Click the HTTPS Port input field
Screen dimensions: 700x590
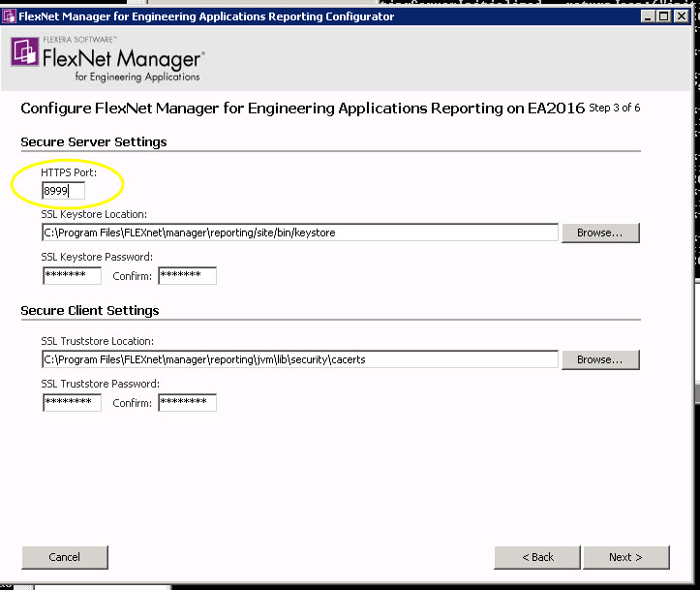(x=63, y=191)
